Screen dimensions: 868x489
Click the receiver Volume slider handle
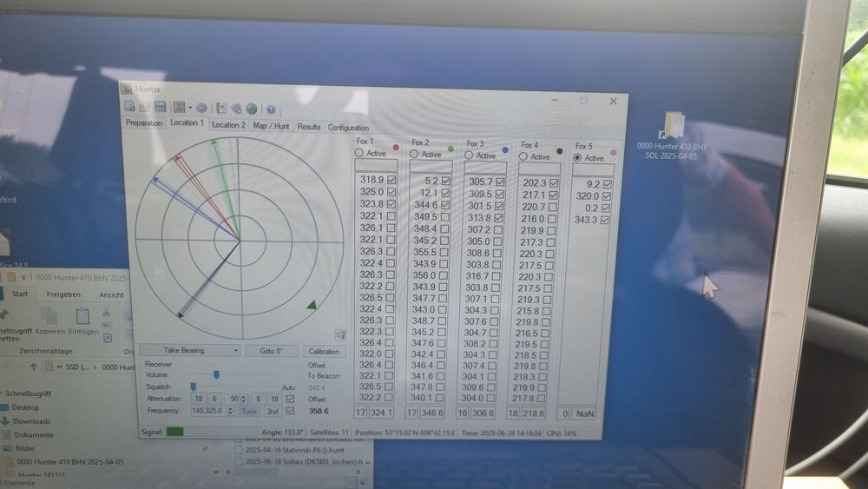click(x=215, y=374)
